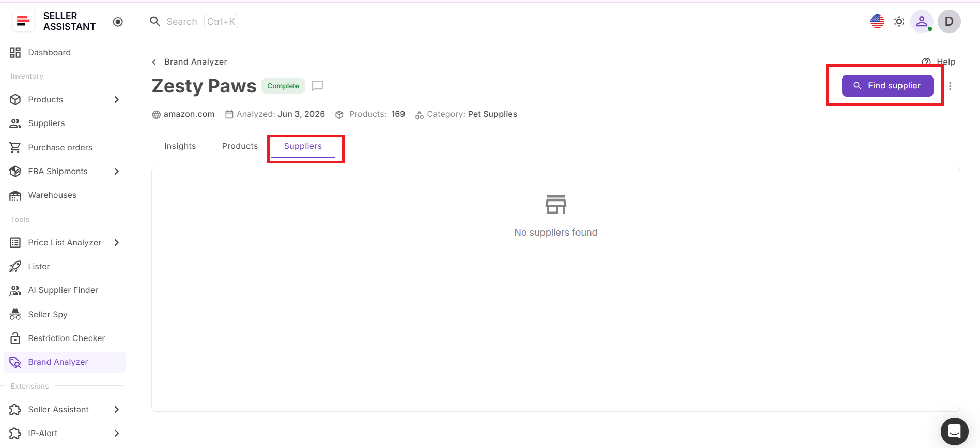980x448 pixels.
Task: Click the search magnifier icon
Action: 155,21
